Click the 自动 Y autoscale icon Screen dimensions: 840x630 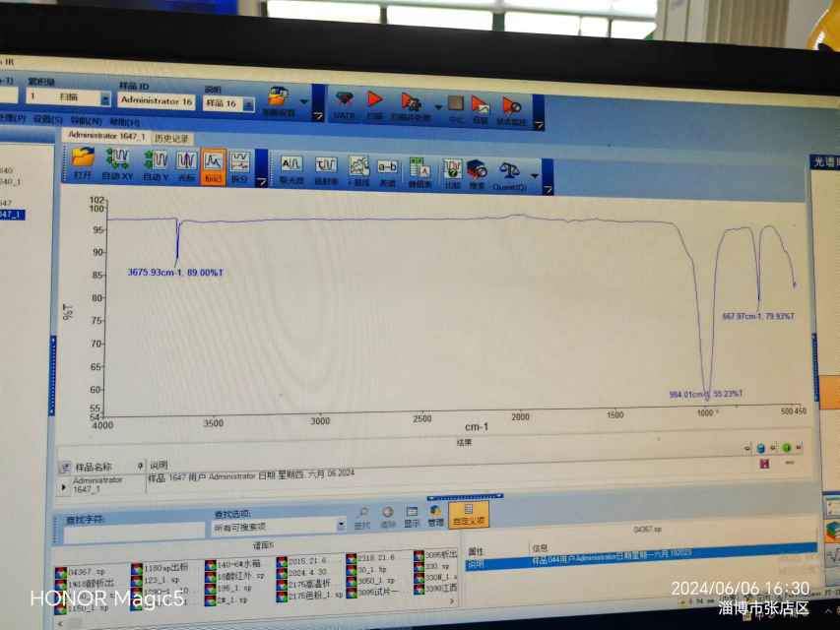click(157, 160)
